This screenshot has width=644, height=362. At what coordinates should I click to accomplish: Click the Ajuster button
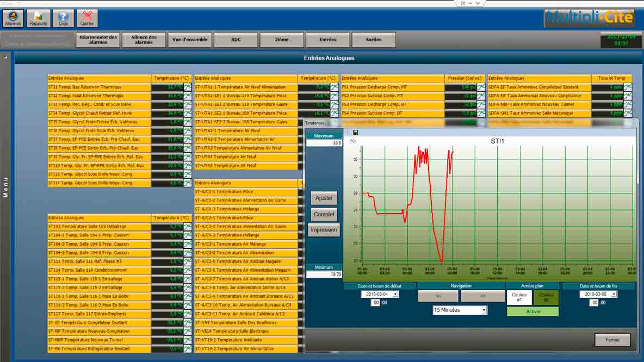click(324, 198)
